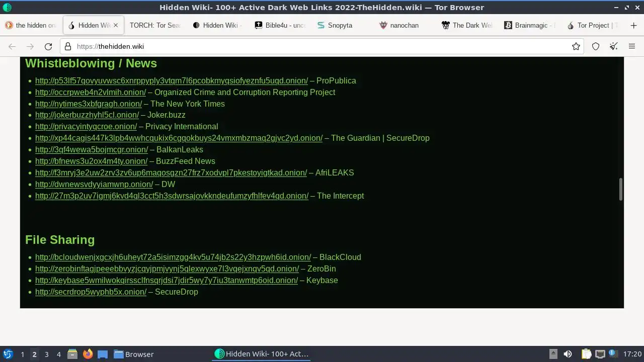644x362 pixels.
Task: Open the ZeroBin onion link
Action: click(167, 268)
